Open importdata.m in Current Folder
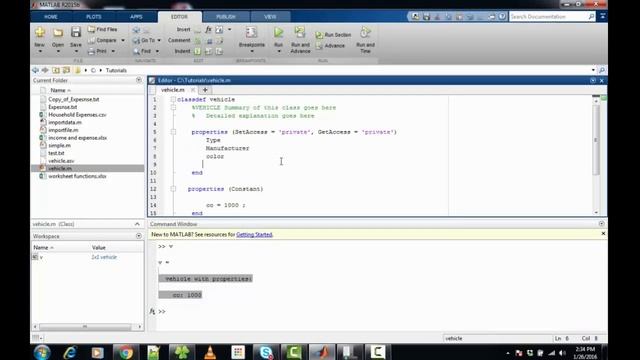 click(x=65, y=122)
